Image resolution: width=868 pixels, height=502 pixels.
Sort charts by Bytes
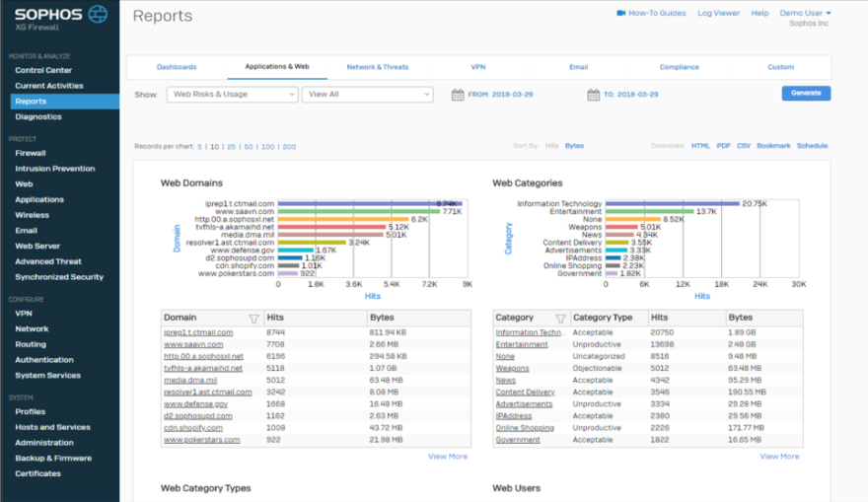(x=574, y=146)
